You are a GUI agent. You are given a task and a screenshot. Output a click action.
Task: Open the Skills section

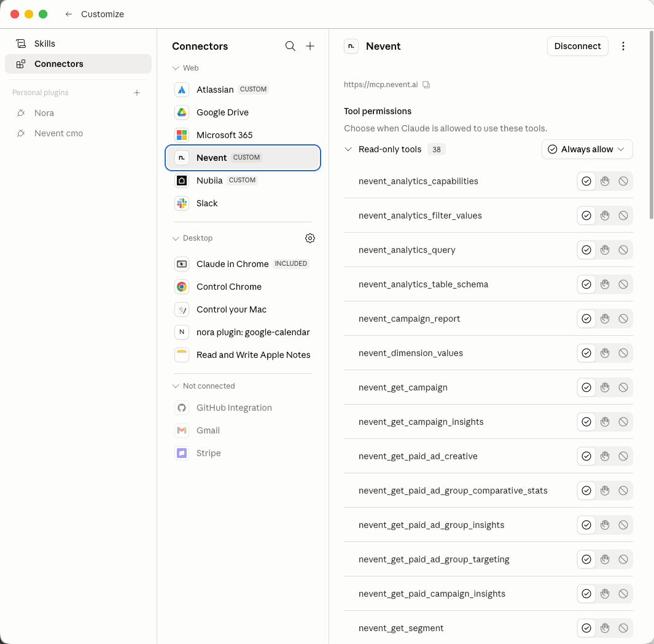tap(78, 44)
